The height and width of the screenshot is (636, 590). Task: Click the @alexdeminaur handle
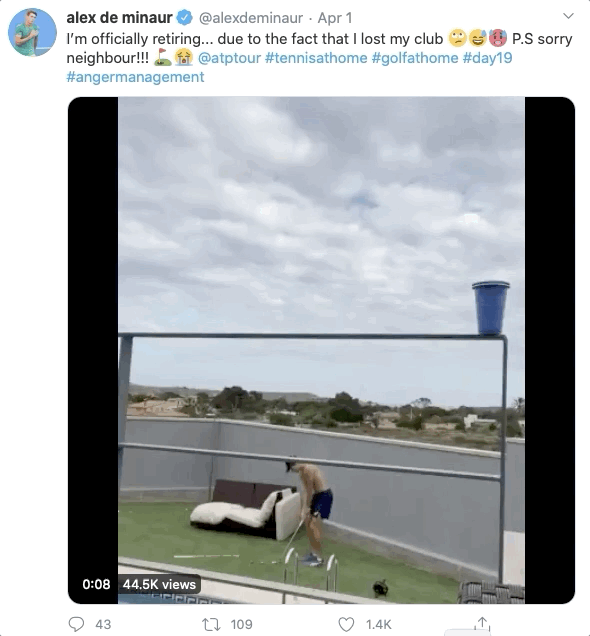tap(251, 18)
